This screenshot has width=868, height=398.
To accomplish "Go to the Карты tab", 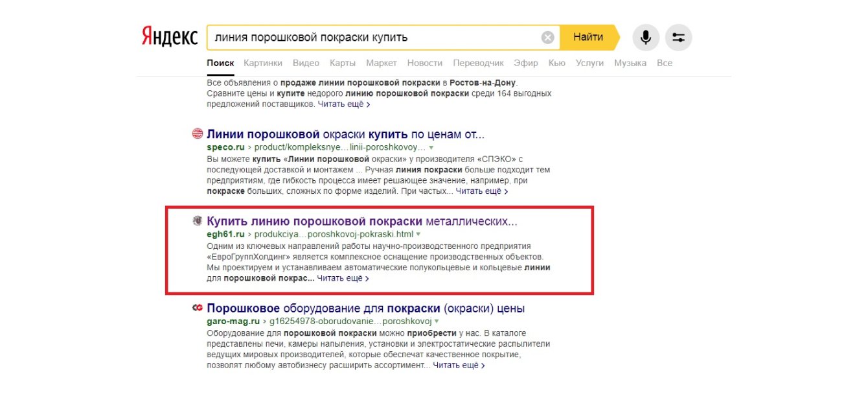I will coord(343,63).
